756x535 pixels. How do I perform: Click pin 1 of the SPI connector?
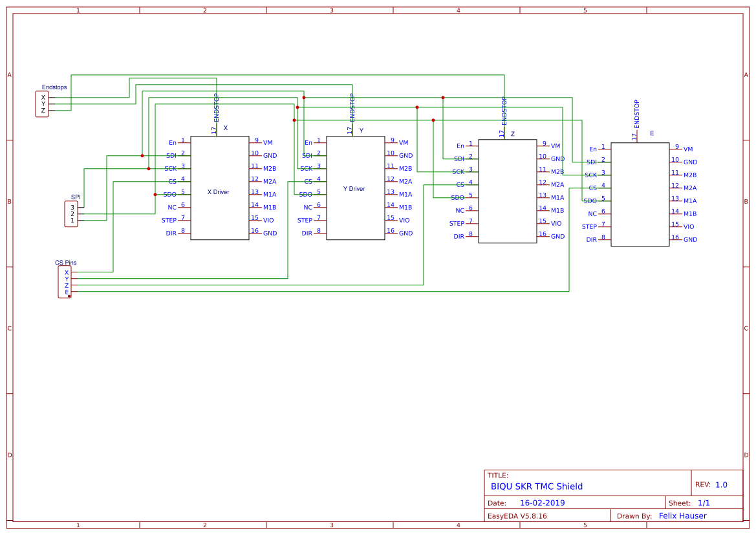(72, 219)
